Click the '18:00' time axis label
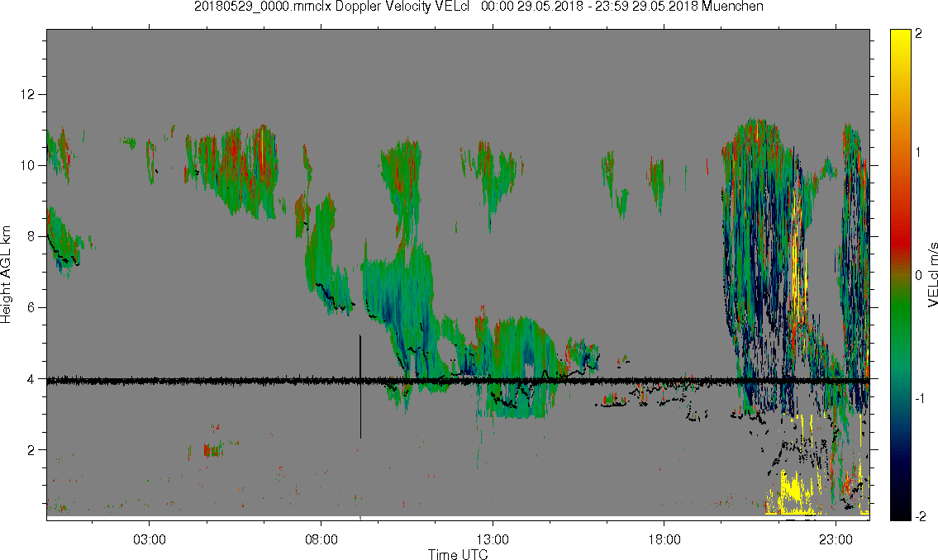Viewport: 938px width, 560px height. 664,539
